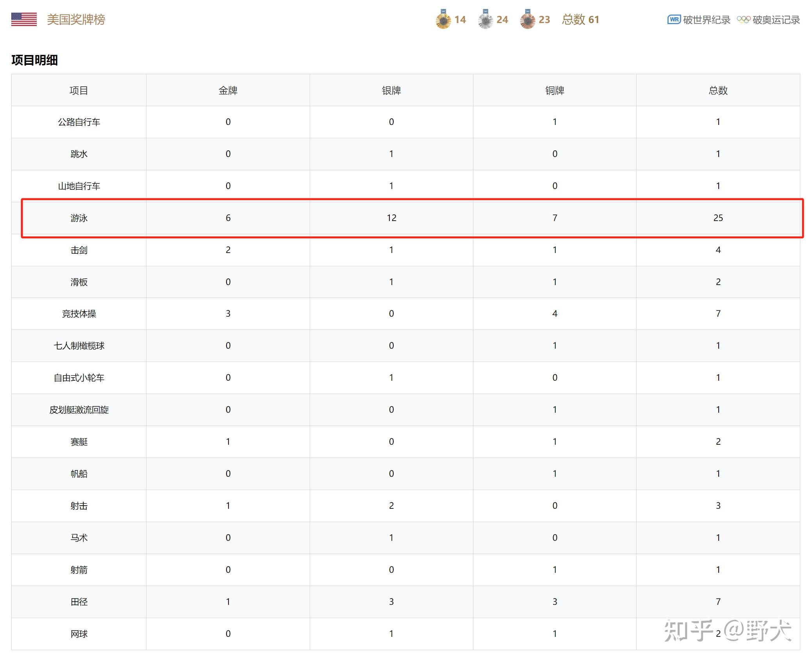Select the 总数 column header
Image resolution: width=812 pixels, height=663 pixels.
click(718, 91)
